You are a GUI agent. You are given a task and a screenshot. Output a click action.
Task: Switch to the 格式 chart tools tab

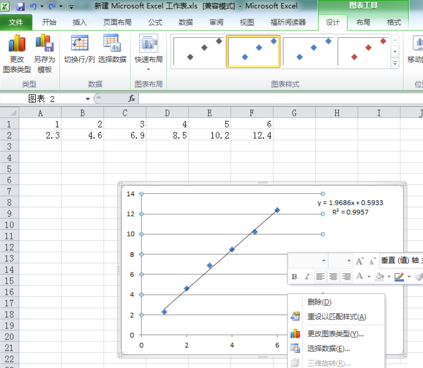[x=394, y=22]
